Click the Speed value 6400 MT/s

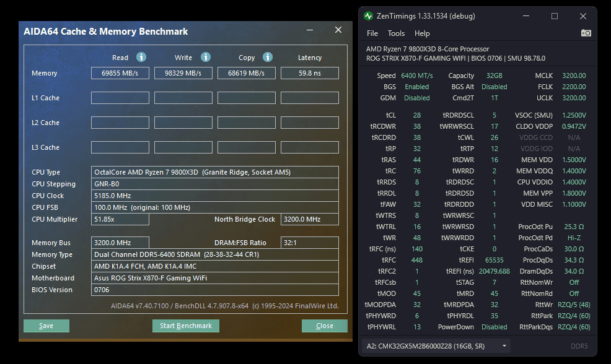coord(417,76)
